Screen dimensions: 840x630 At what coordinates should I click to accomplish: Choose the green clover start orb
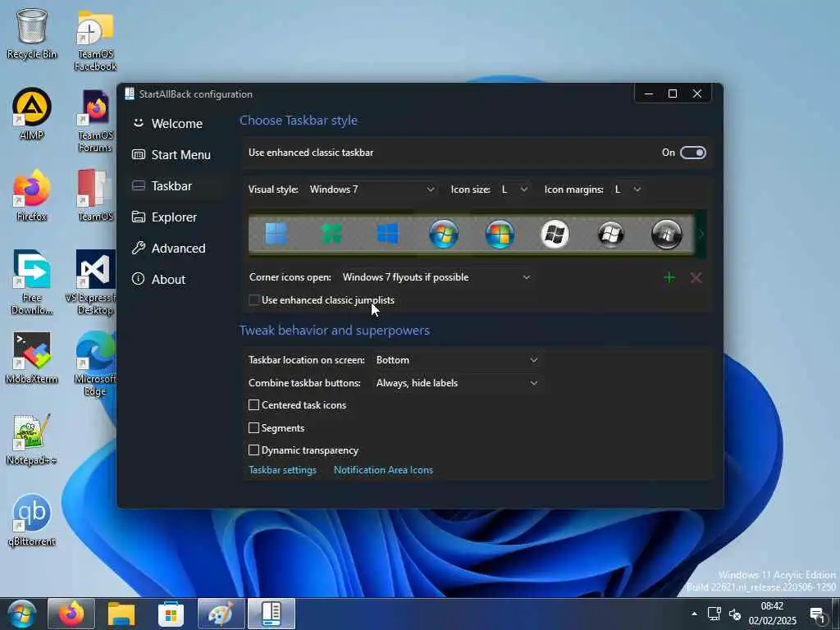331,234
